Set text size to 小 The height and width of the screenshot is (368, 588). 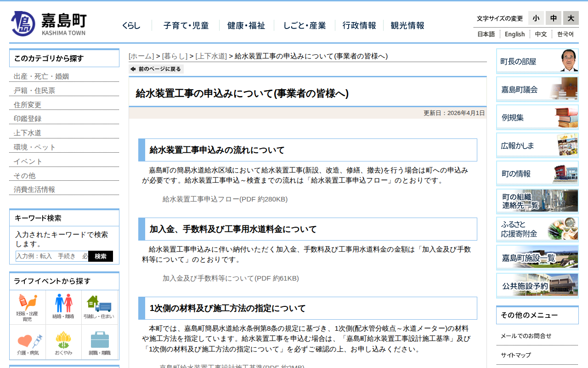(536, 18)
